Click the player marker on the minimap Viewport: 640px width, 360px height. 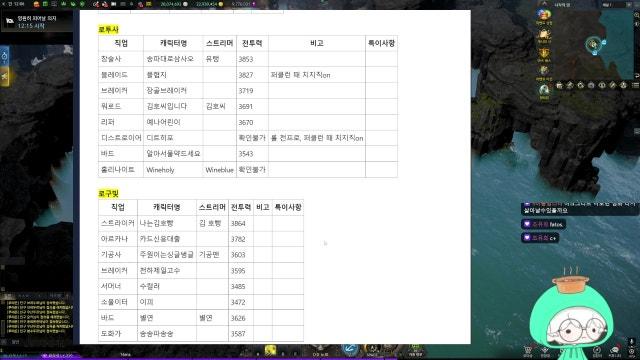[593, 44]
